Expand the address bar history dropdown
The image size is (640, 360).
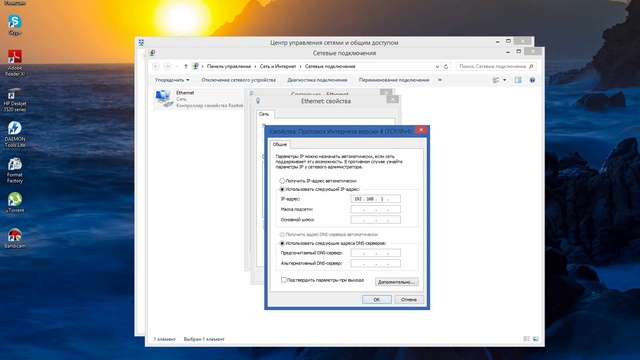[x=437, y=66]
